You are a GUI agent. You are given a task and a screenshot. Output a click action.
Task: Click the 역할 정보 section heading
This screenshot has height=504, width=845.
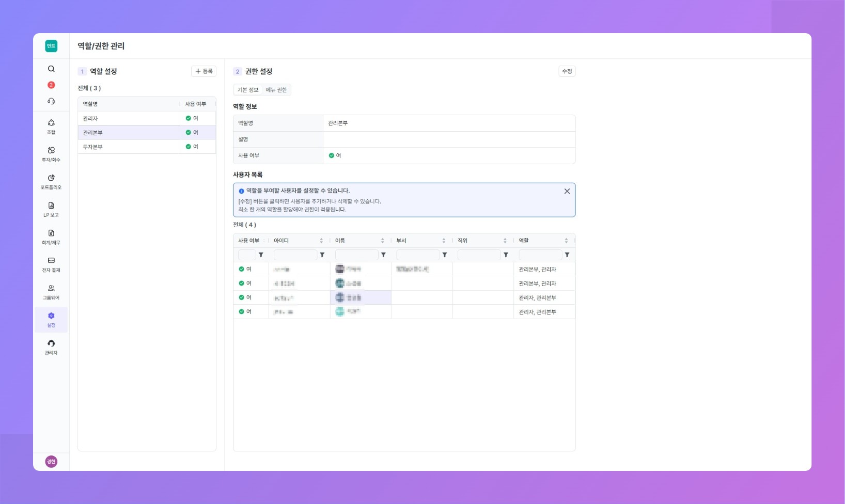245,106
